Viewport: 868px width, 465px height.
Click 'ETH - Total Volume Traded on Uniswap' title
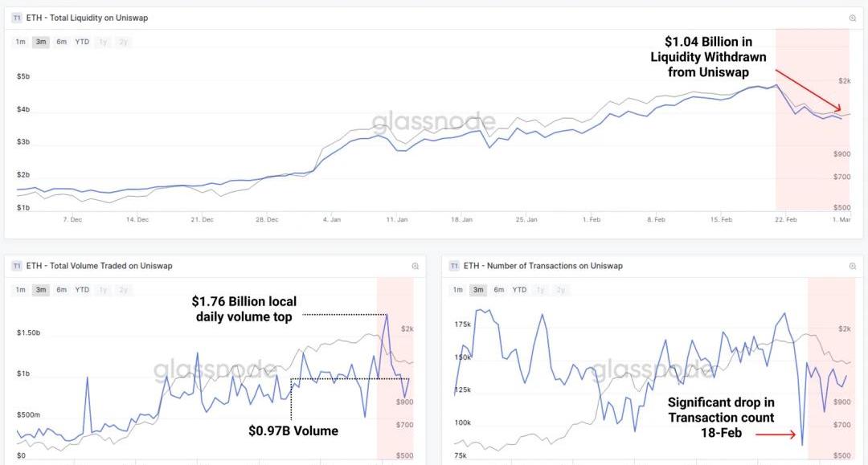99,266
